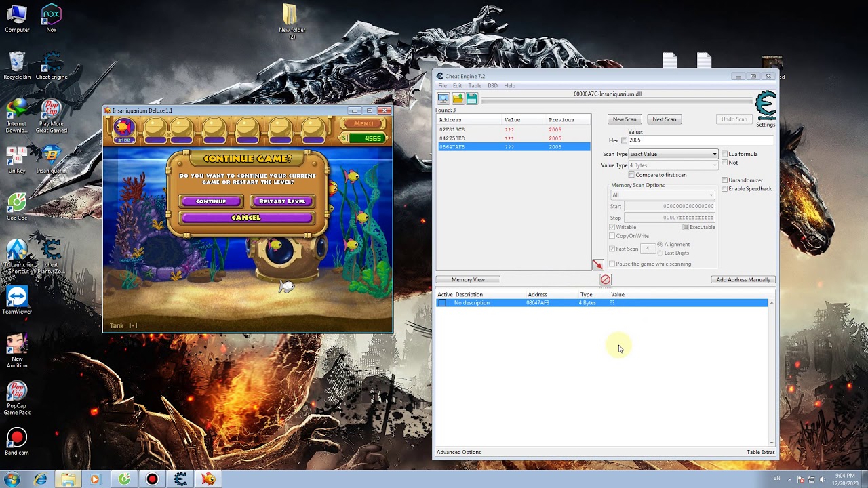Open the Cheat Engine desktop shortcut
Screen dimensions: 868x488
click(x=52, y=66)
